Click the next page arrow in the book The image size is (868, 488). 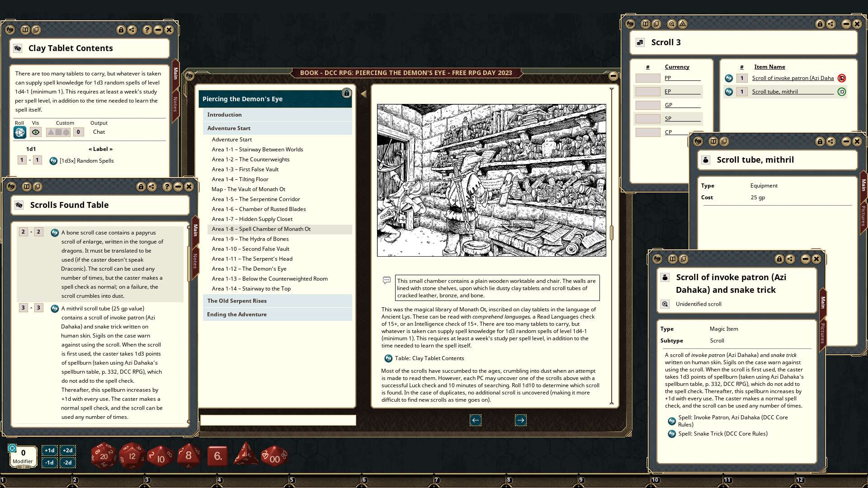point(520,420)
